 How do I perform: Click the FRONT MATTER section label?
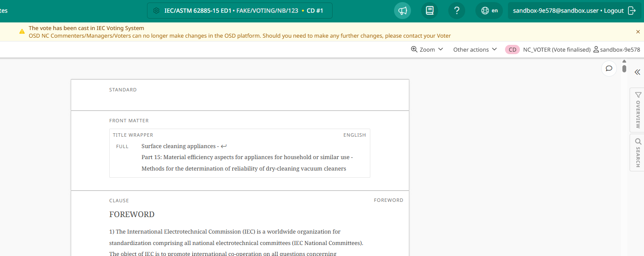[x=129, y=121]
